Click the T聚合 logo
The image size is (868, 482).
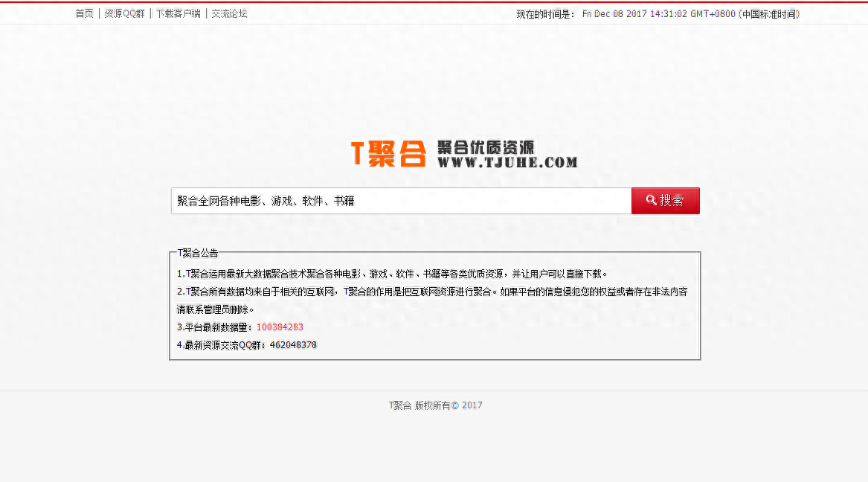[390, 152]
